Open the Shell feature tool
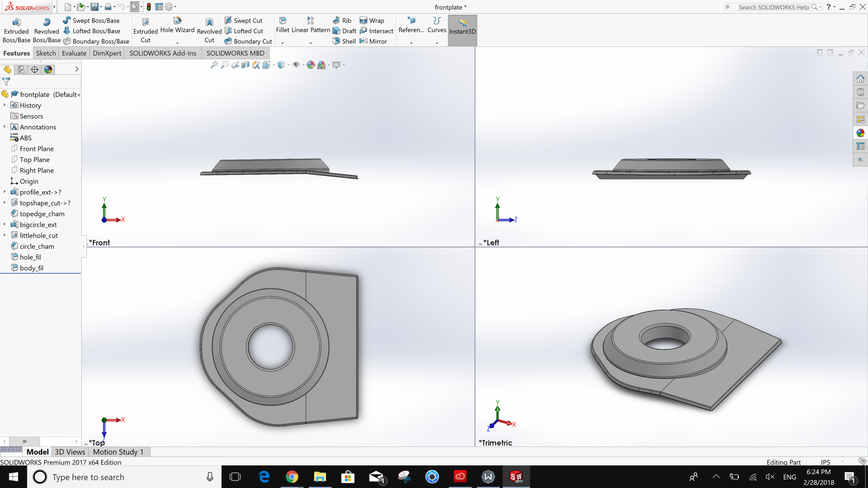868x488 pixels. coord(344,41)
